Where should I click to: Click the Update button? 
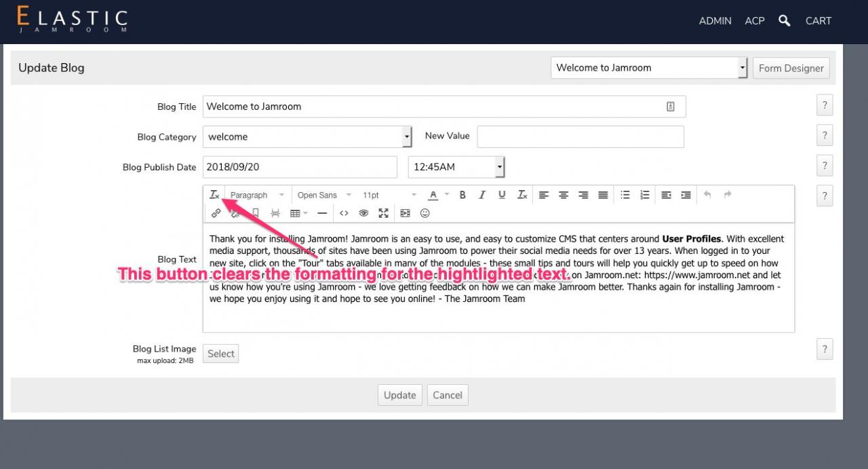click(400, 395)
